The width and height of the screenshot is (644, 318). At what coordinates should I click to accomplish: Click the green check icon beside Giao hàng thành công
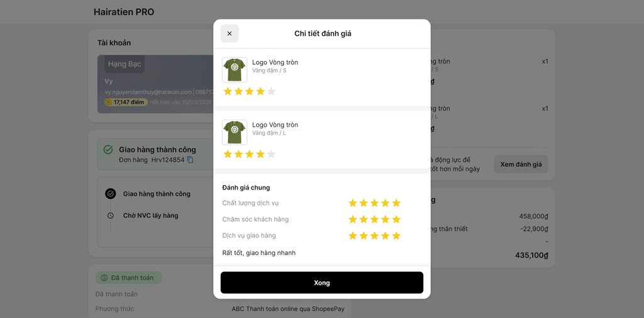point(108,149)
